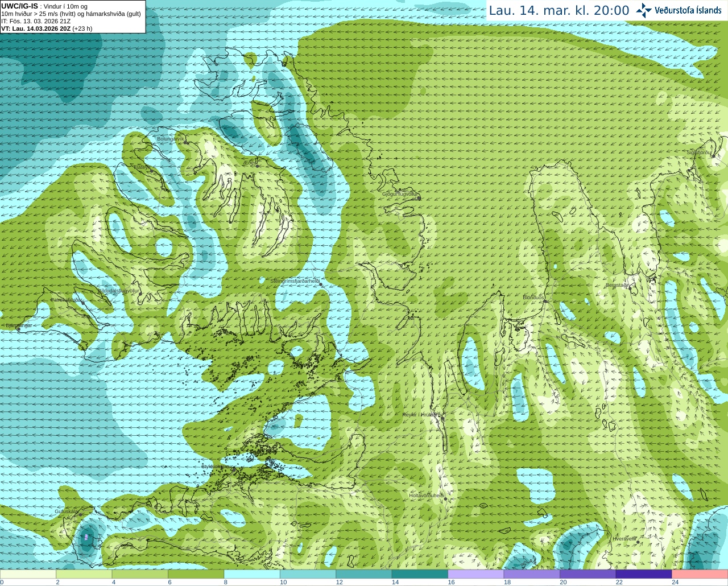
Task: Click the Gjögurflugvöllur station label
Action: (x=401, y=194)
